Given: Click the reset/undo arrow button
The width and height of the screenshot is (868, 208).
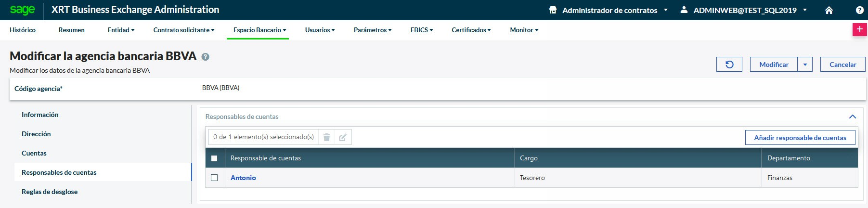Looking at the screenshot, I should coord(729,65).
